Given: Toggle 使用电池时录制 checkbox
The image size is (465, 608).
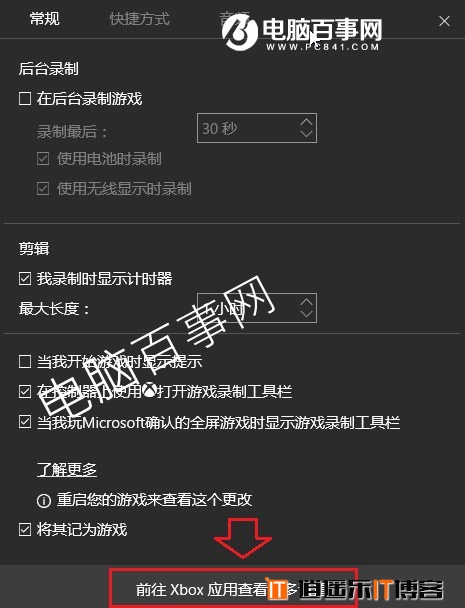Looking at the screenshot, I should (43, 159).
